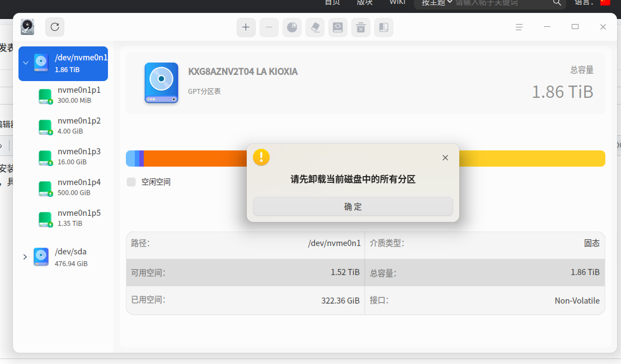Screen dimensions: 621x364
Task: Collapse the /dev/nvme0n1 disk tree
Action: pyautogui.click(x=26, y=63)
